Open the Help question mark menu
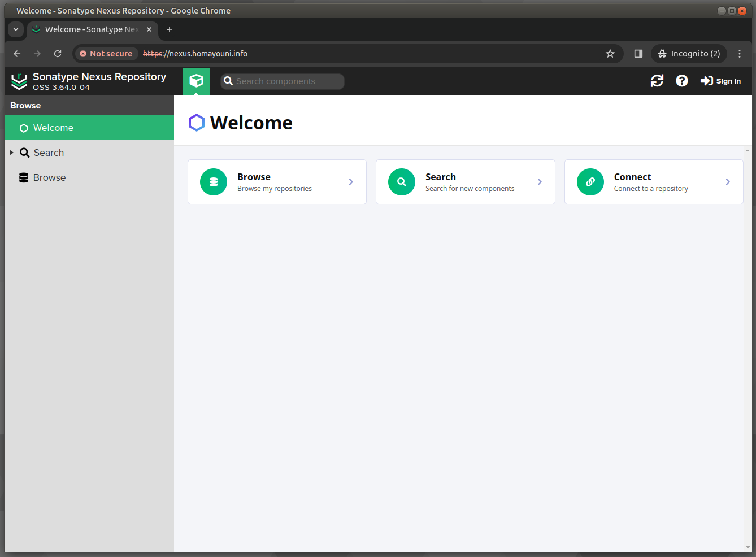Image resolution: width=756 pixels, height=557 pixels. point(682,81)
